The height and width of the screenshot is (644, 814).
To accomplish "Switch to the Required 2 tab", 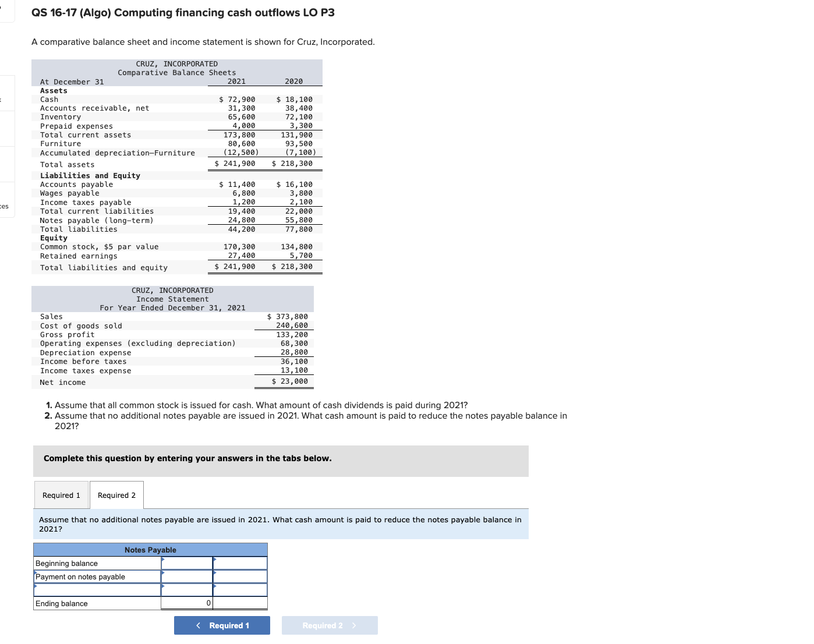I will click(x=116, y=495).
